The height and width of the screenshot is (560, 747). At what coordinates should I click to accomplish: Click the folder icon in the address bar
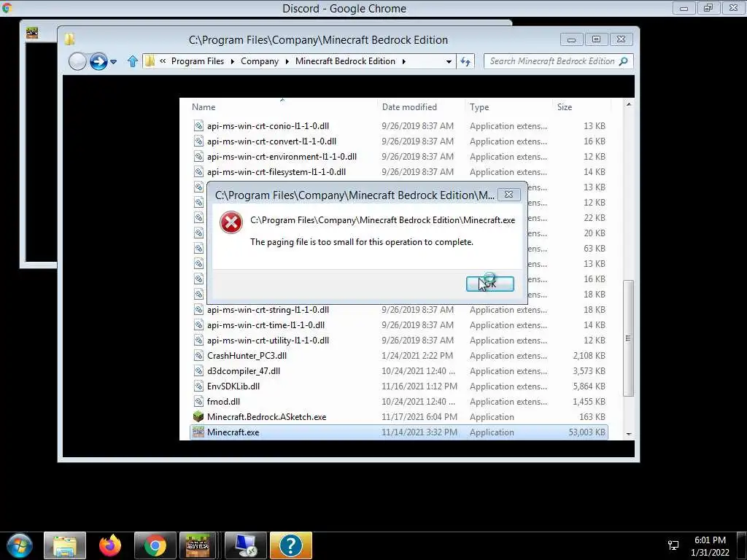pos(150,61)
